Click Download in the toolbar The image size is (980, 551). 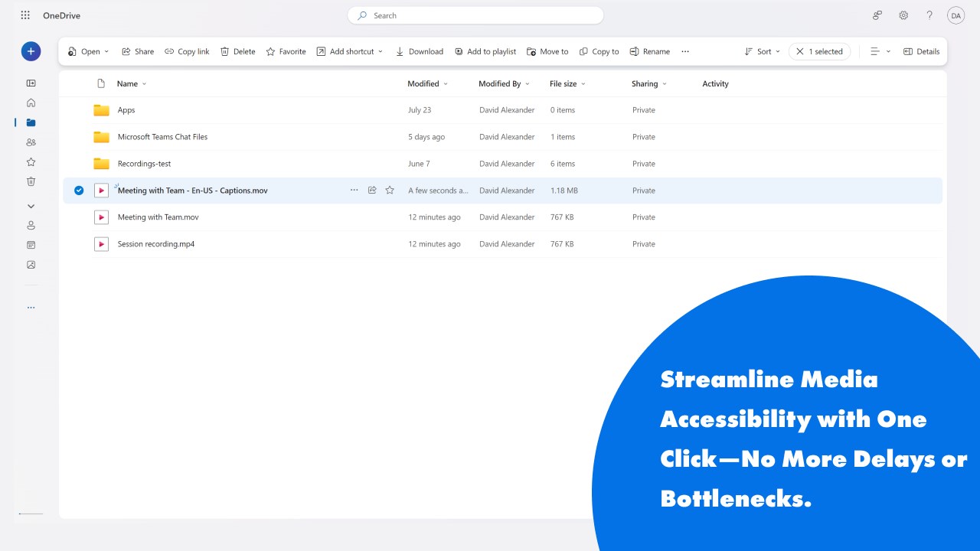pos(420,51)
